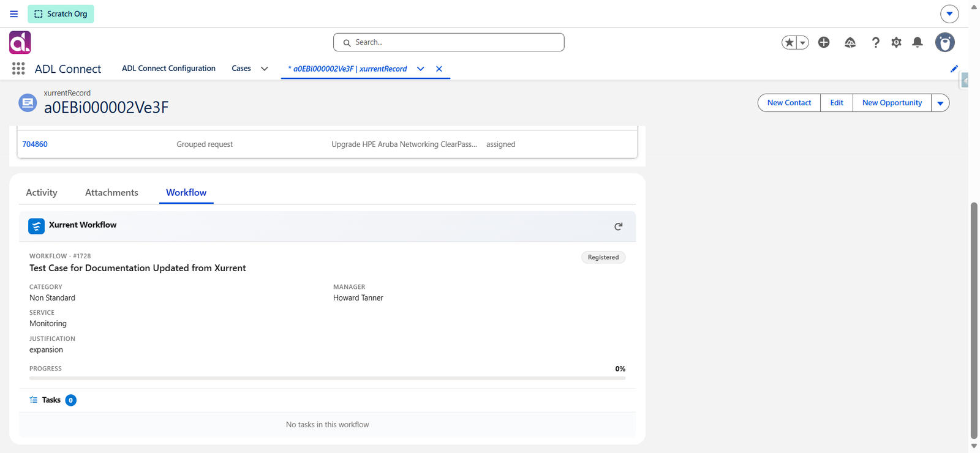The height and width of the screenshot is (453, 980).
Task: Click the Scratch Org badge
Action: point(61,13)
